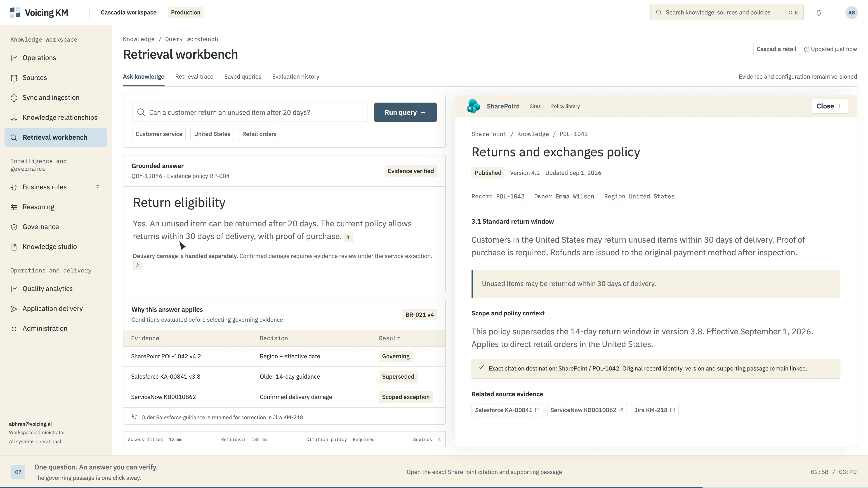The width and height of the screenshot is (868, 488).
Task: Click the Business rules count 7
Action: (x=97, y=187)
